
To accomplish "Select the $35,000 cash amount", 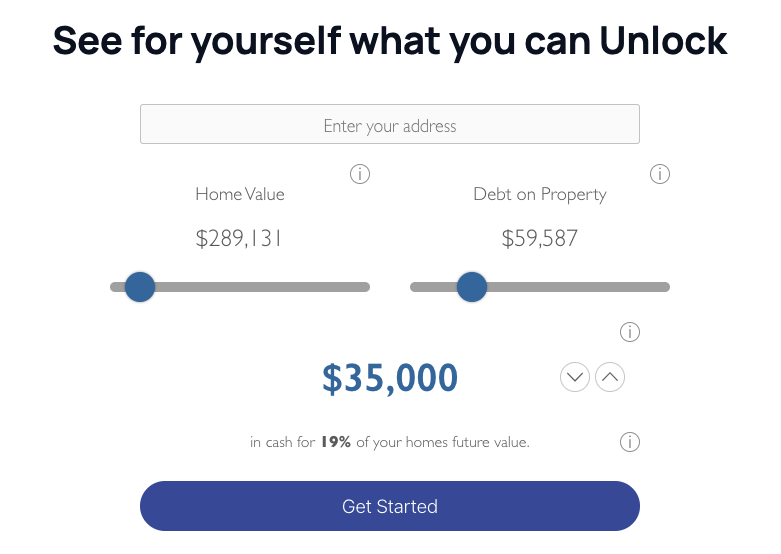I will [390, 378].
